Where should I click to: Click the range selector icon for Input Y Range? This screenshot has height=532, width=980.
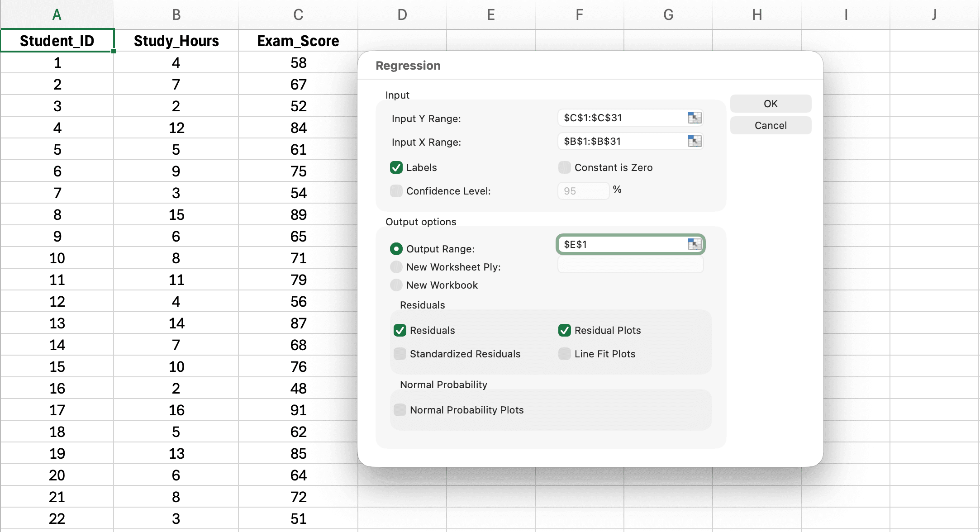(x=694, y=118)
